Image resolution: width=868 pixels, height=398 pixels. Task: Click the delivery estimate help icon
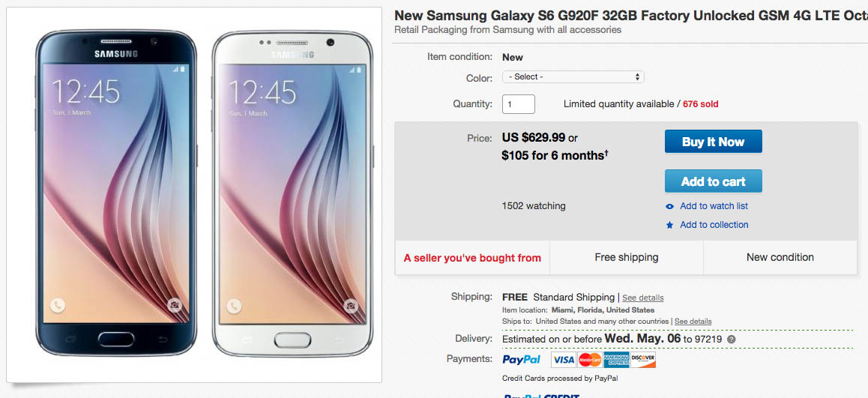[x=732, y=339]
